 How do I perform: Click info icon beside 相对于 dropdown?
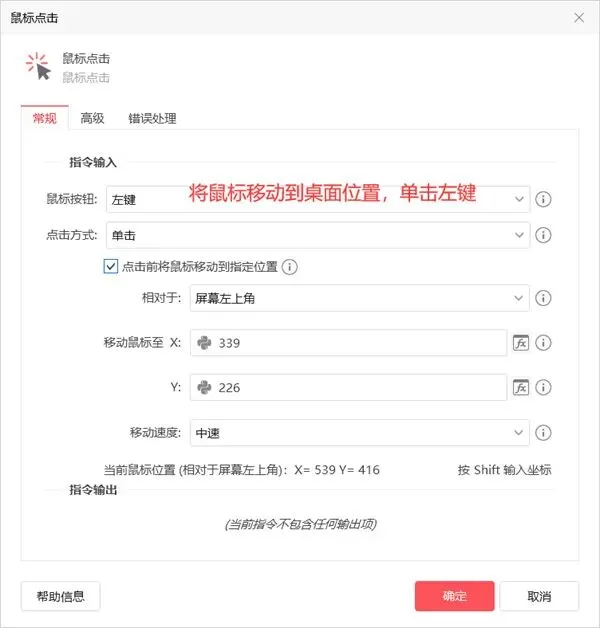(x=543, y=298)
